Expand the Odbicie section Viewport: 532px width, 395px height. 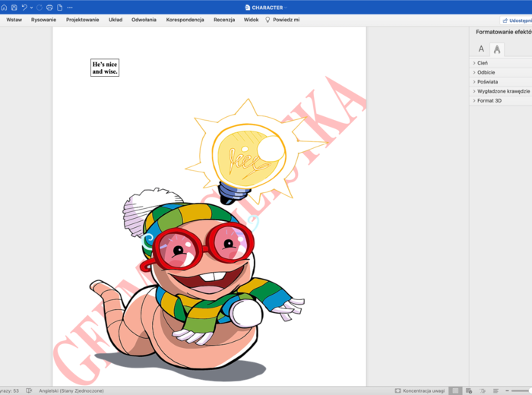pyautogui.click(x=486, y=72)
